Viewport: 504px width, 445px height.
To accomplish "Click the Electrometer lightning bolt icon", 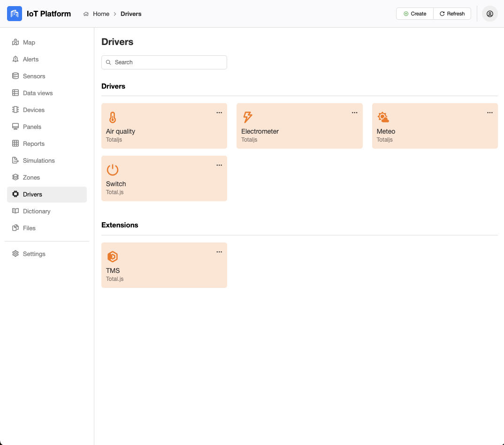I will pyautogui.click(x=247, y=117).
